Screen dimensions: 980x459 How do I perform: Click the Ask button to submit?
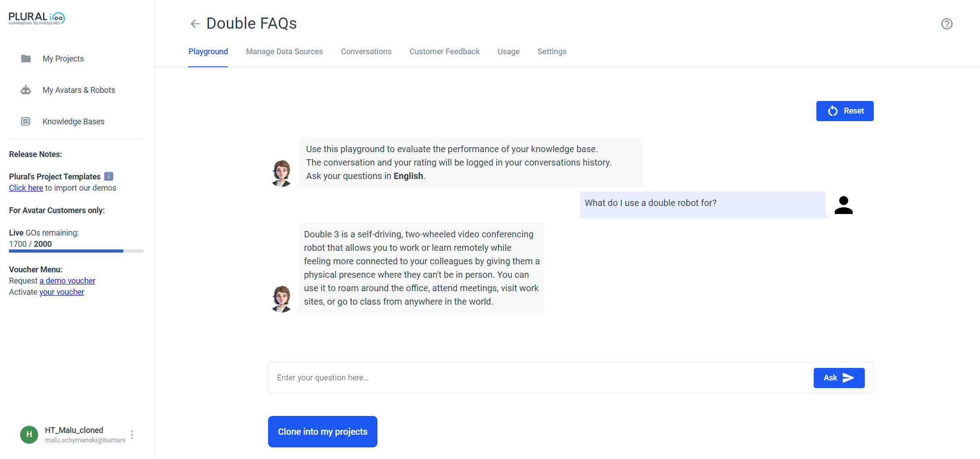[x=839, y=378]
